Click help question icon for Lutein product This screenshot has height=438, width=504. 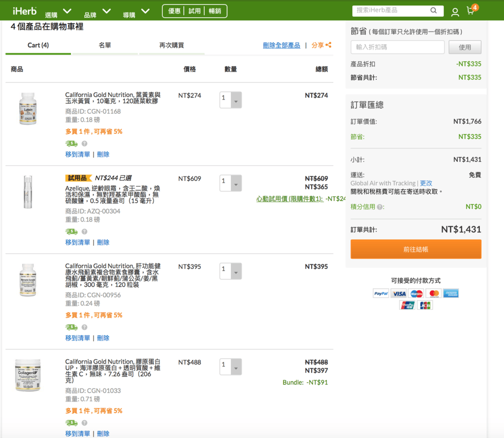click(x=84, y=143)
